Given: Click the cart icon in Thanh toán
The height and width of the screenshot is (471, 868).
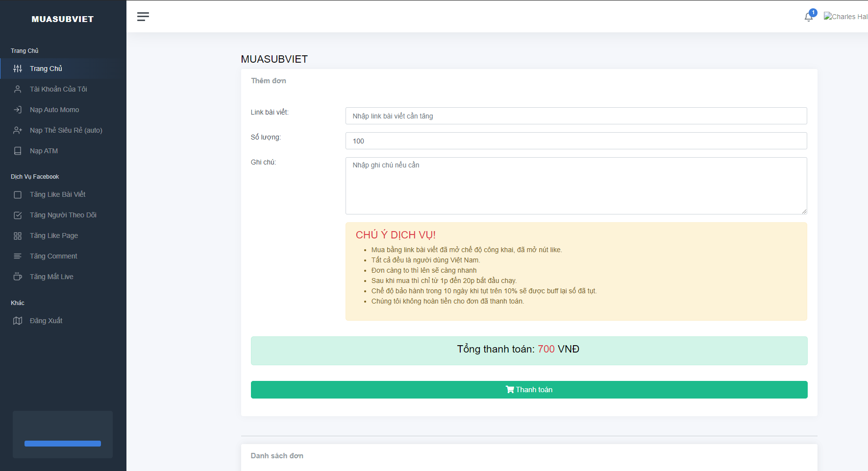Looking at the screenshot, I should point(510,390).
